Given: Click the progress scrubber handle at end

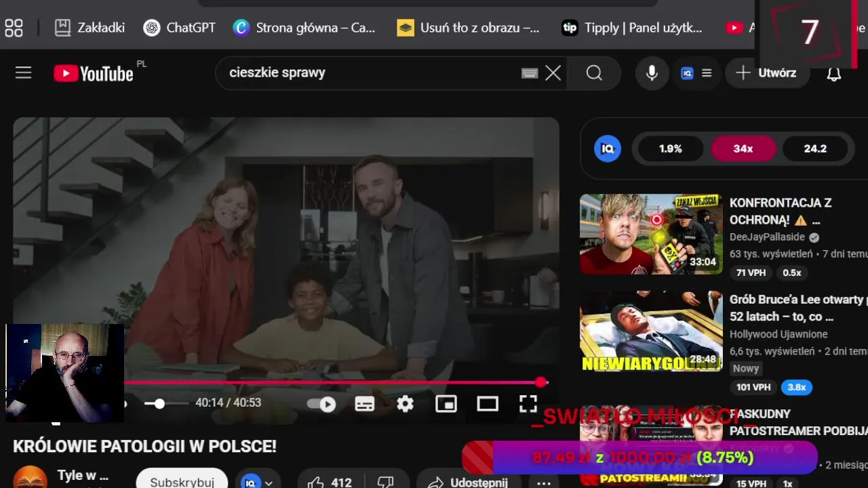Looking at the screenshot, I should tap(540, 382).
